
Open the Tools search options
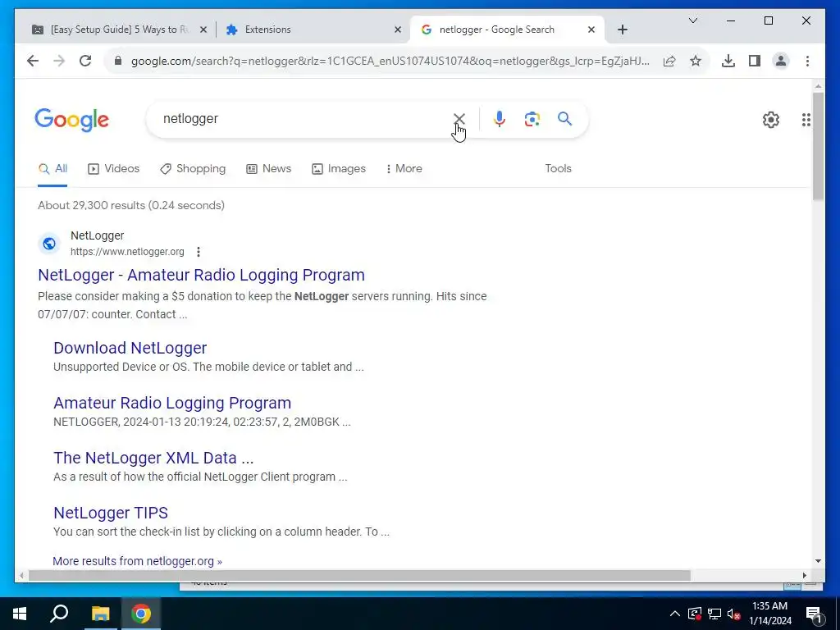[x=558, y=169]
